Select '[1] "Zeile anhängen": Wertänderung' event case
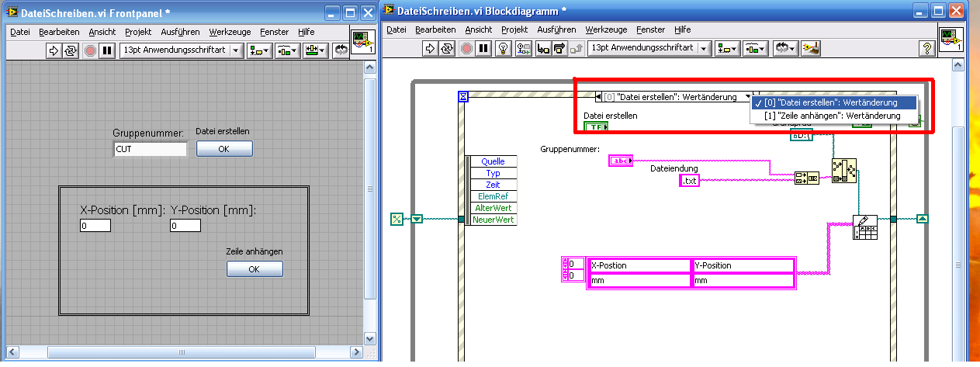Viewport: 980px width, 367px height. (832, 116)
